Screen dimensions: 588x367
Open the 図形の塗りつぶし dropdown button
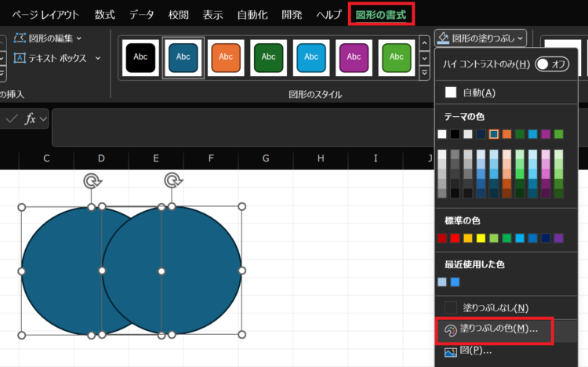[x=481, y=38]
